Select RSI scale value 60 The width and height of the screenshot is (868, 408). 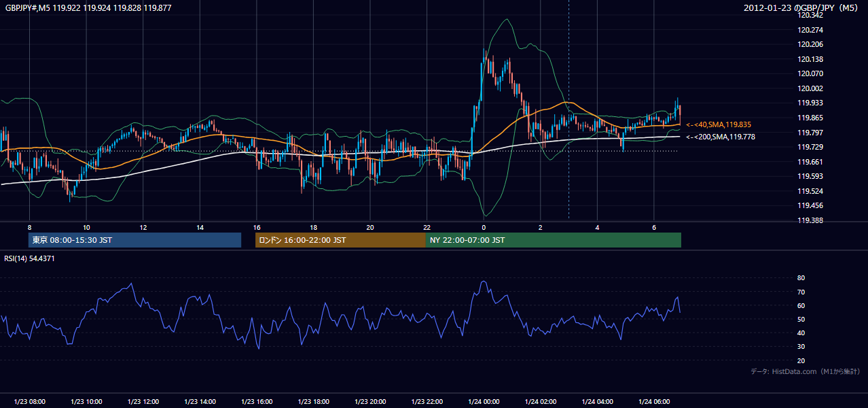(801, 305)
